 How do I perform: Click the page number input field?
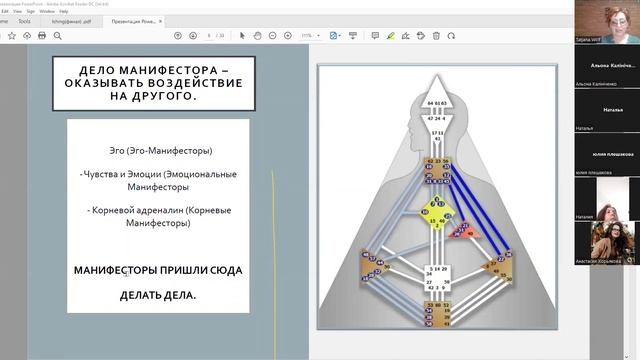click(209, 36)
